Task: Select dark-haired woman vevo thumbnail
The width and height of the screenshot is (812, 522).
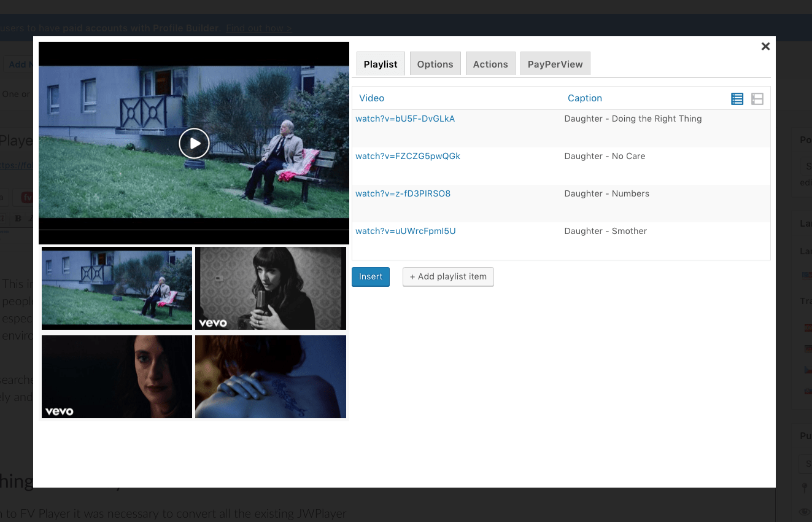Action: pyautogui.click(x=117, y=376)
